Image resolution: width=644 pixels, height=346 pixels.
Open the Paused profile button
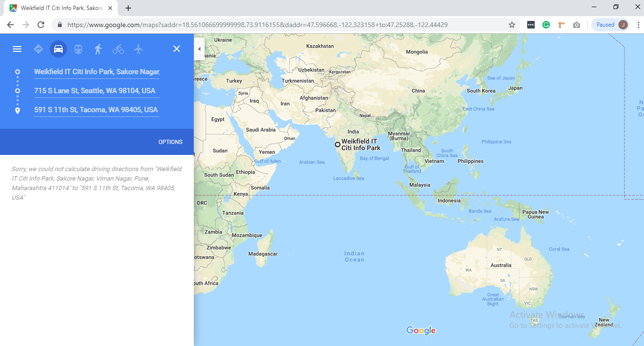pyautogui.click(x=610, y=25)
